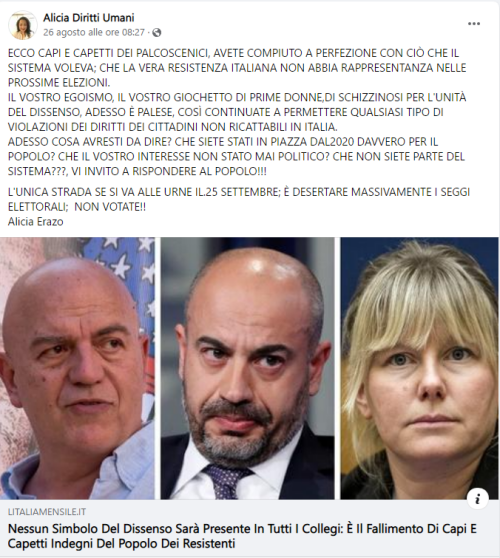Open the Alicia Diritti Umani profile picture
500x558 pixels.
click(22, 25)
